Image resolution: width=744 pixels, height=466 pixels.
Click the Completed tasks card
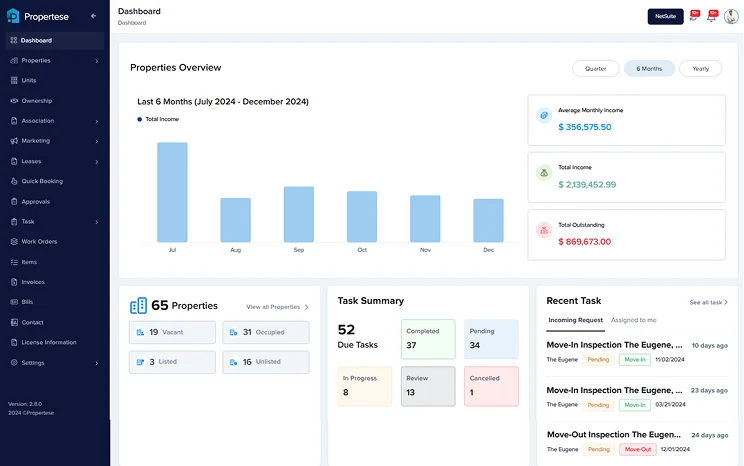[428, 338]
